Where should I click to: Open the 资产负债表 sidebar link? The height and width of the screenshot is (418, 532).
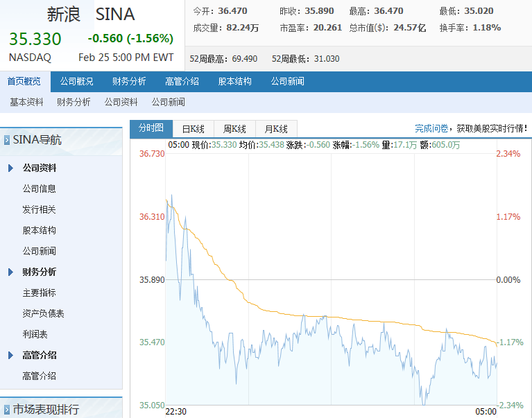tap(43, 313)
